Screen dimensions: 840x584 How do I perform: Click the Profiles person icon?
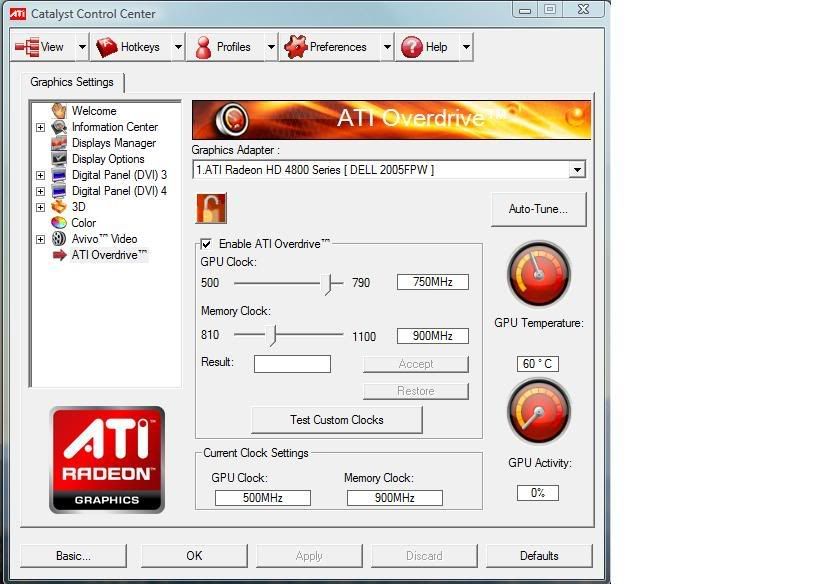(x=203, y=47)
